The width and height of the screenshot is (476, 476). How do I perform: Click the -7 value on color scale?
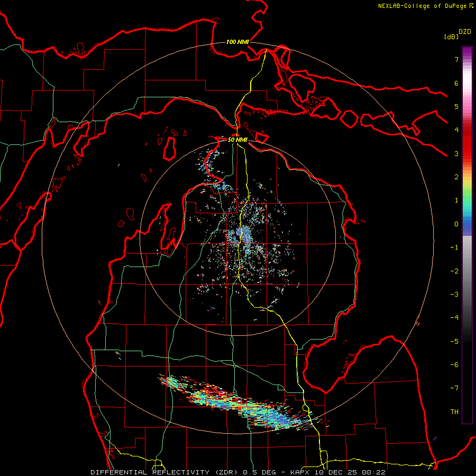pyautogui.click(x=454, y=388)
